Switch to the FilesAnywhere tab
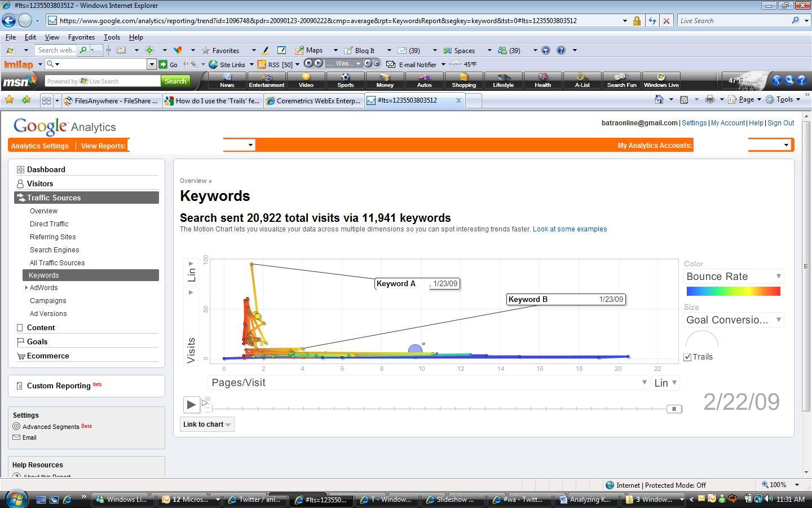Image resolution: width=812 pixels, height=508 pixels. 112,100
